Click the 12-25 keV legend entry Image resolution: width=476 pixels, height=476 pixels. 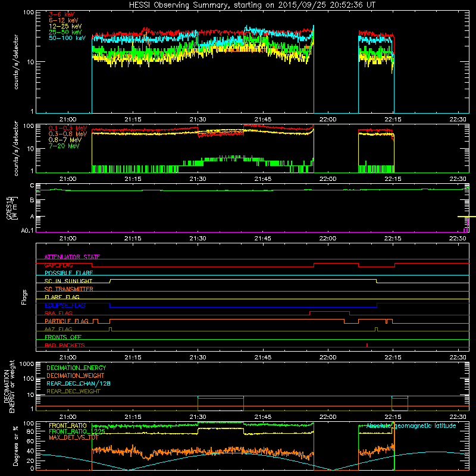pyautogui.click(x=65, y=26)
